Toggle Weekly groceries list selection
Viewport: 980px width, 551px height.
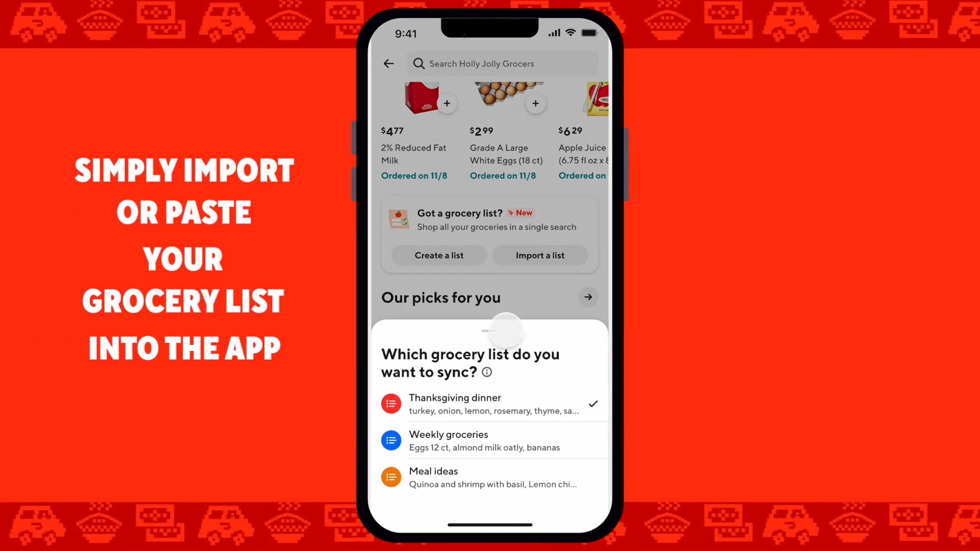[489, 440]
